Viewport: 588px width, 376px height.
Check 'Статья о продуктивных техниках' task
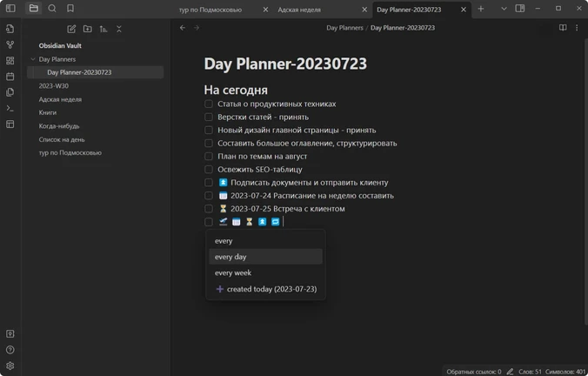pyautogui.click(x=209, y=104)
